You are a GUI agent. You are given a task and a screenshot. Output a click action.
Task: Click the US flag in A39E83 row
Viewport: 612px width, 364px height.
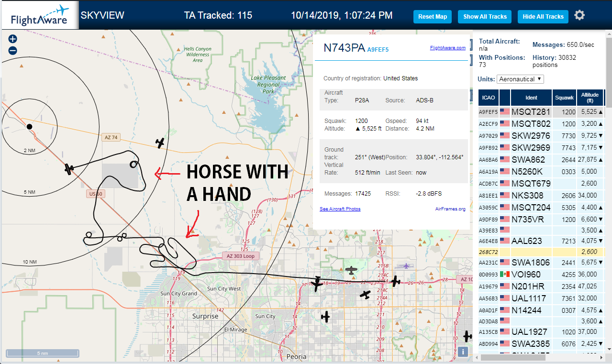point(505,230)
